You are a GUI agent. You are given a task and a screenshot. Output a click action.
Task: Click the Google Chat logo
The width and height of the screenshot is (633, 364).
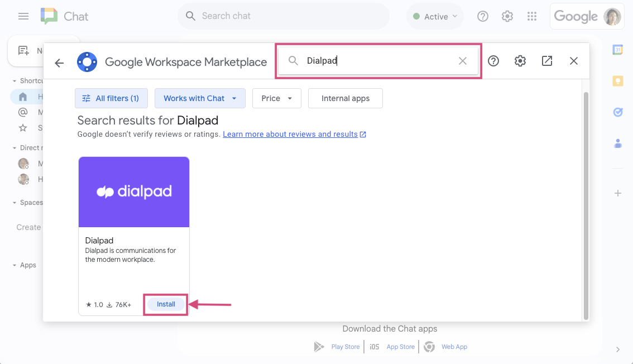pos(49,16)
